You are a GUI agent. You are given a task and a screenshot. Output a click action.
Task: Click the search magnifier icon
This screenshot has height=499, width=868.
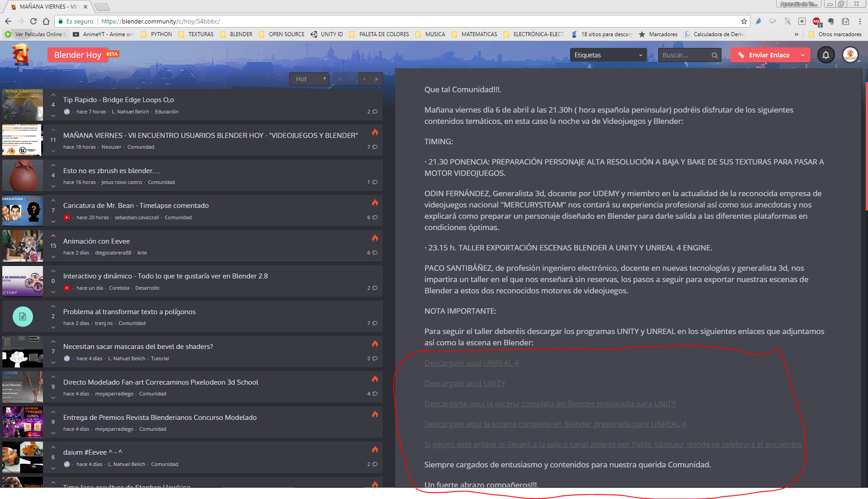tap(714, 55)
